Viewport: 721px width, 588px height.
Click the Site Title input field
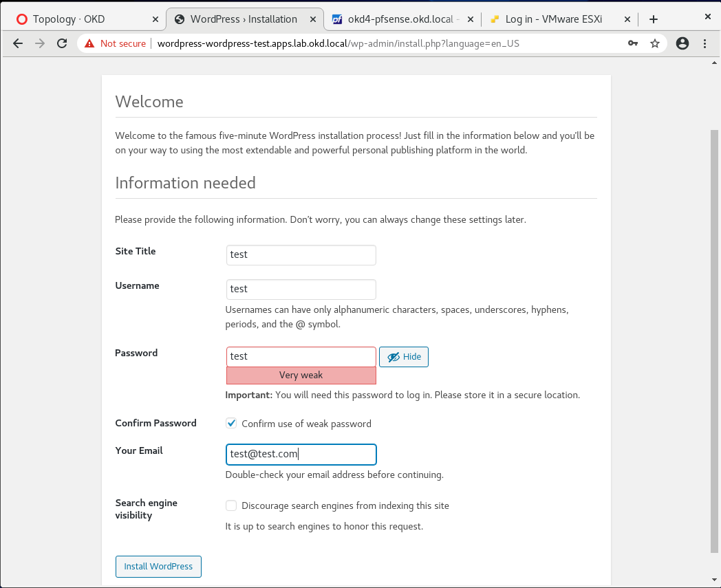tap(301, 254)
